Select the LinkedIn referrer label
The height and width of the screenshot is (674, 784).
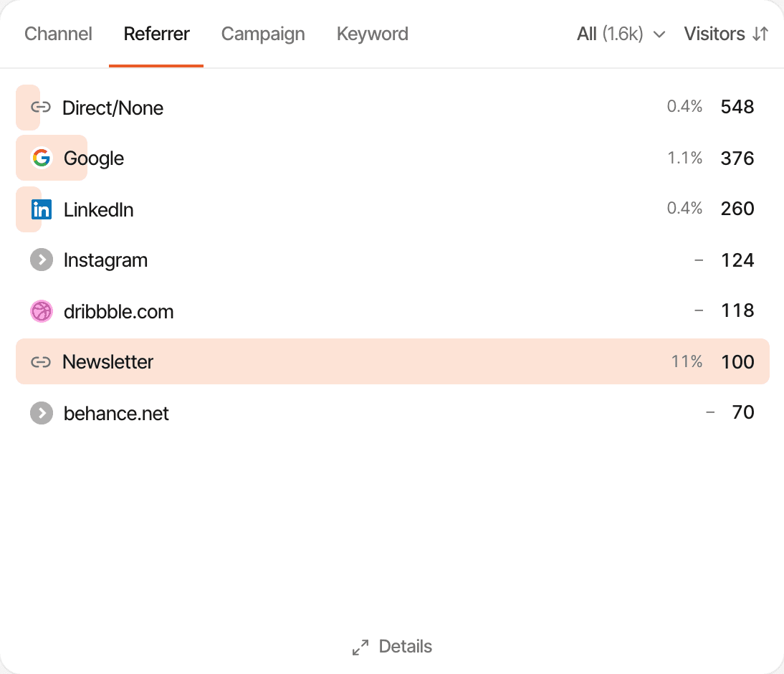click(x=98, y=209)
